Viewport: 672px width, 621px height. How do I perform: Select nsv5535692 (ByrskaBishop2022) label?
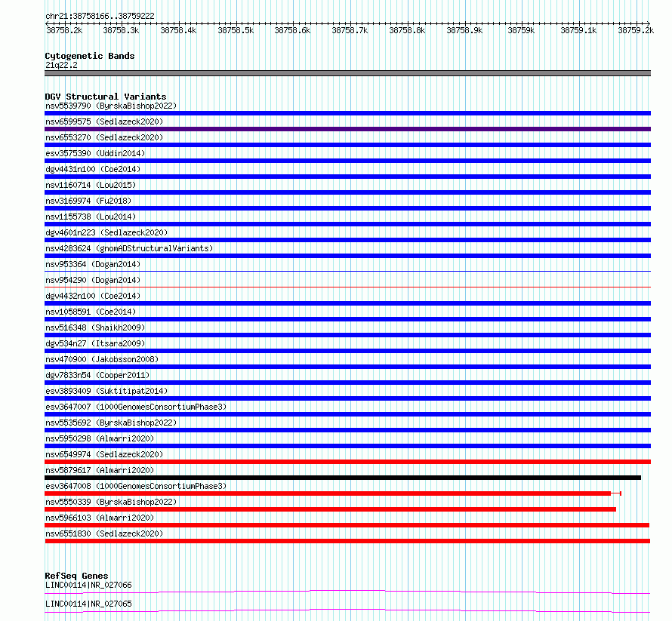(111, 423)
